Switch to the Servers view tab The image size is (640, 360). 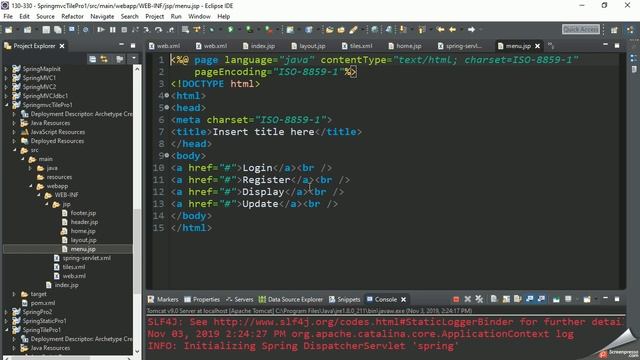pyautogui.click(x=240, y=300)
